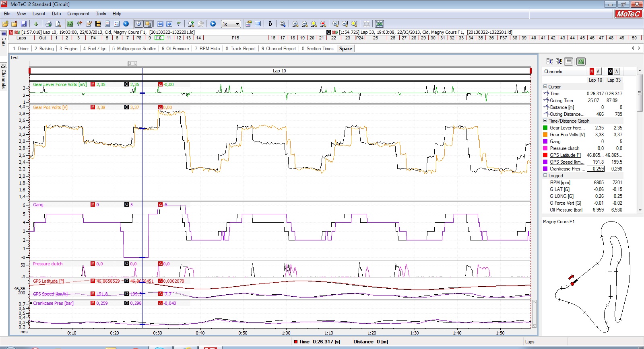The image size is (644, 349).
Task: Collapse the Logged channels group
Action: point(545,175)
